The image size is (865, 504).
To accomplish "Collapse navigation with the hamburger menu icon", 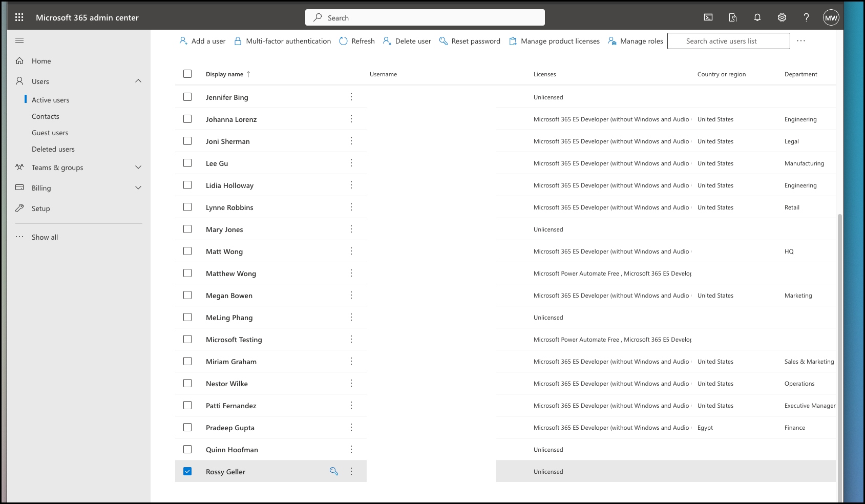I will (x=19, y=40).
